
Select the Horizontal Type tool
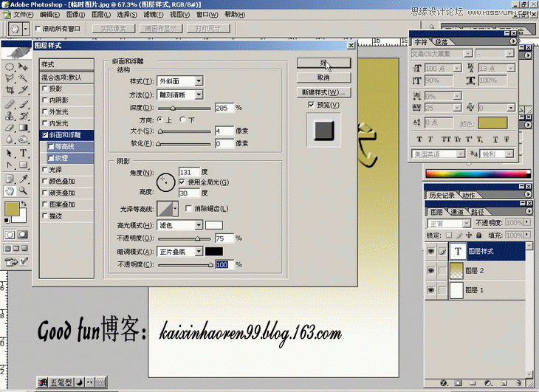coord(23,153)
